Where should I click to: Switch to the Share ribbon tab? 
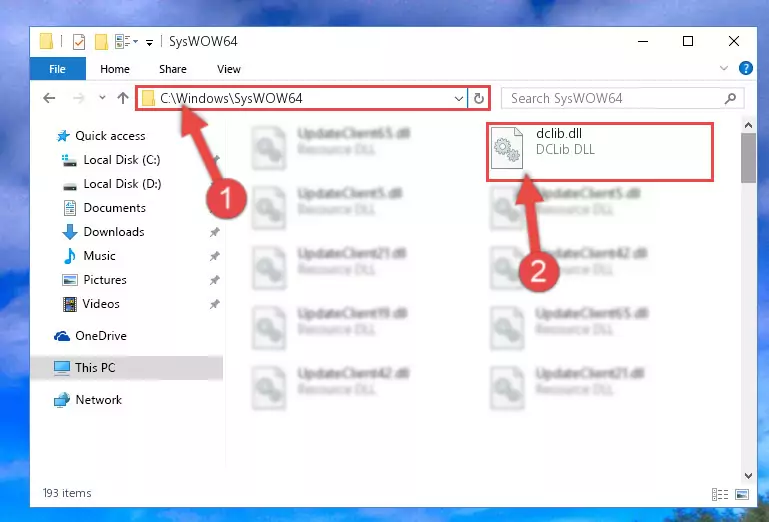point(173,69)
